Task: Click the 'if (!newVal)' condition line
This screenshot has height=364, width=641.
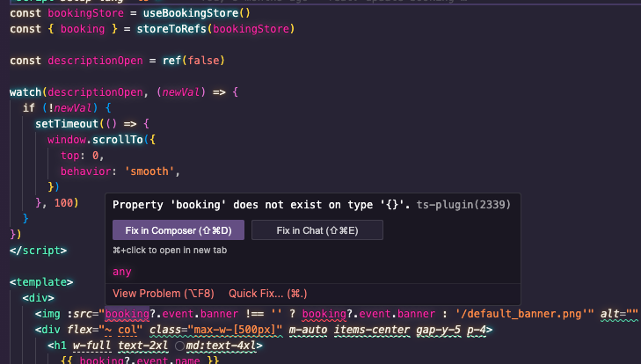Action: coord(67,108)
